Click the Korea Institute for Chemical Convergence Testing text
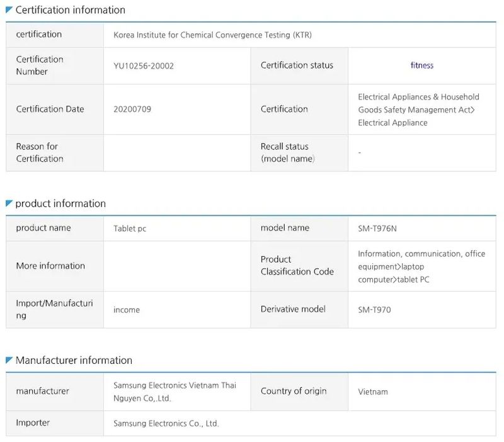The height and width of the screenshot is (442, 504). point(212,35)
